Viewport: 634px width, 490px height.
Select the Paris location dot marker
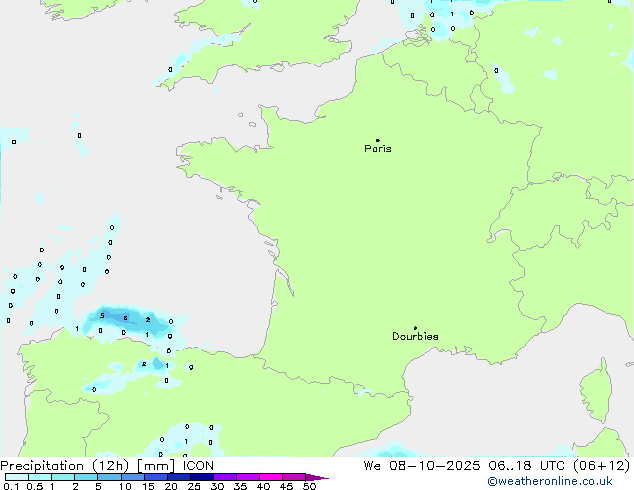pyautogui.click(x=378, y=140)
